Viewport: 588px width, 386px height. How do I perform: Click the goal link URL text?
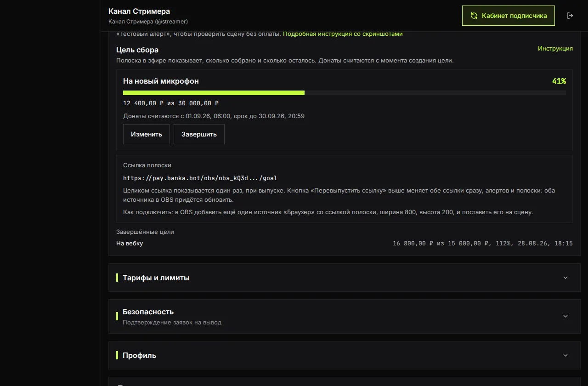(200, 178)
